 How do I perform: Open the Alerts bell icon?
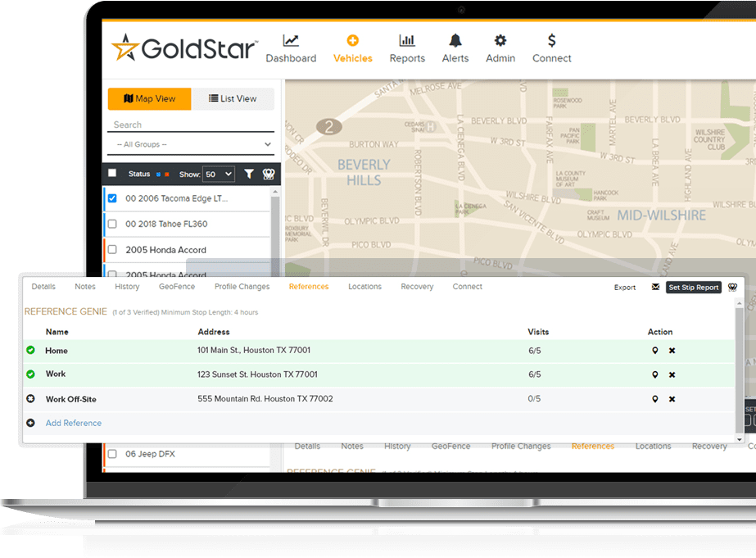pos(455,40)
